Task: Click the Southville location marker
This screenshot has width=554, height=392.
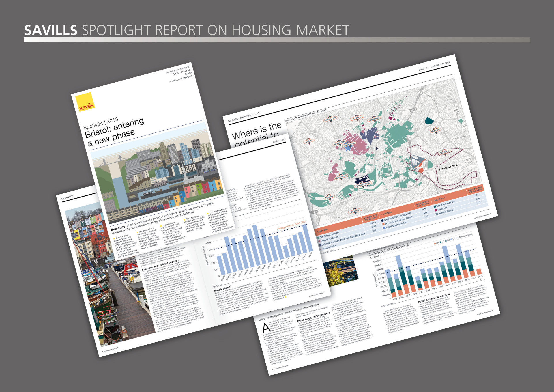Action: point(355,211)
